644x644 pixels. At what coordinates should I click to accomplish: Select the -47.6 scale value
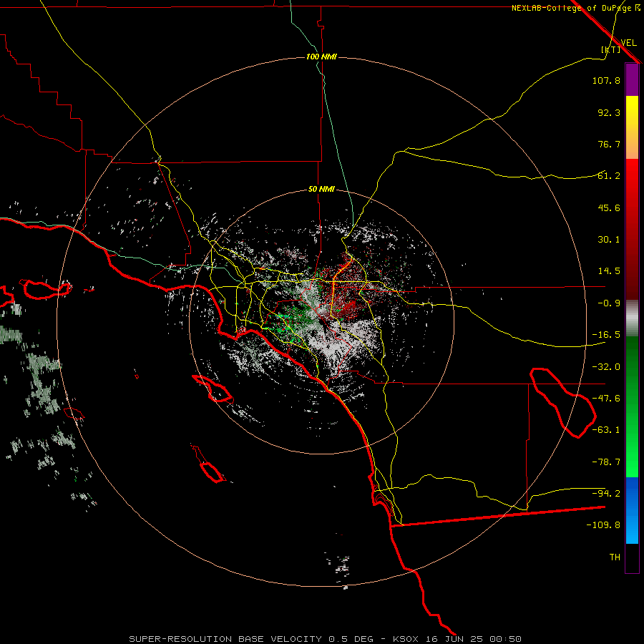click(x=606, y=399)
